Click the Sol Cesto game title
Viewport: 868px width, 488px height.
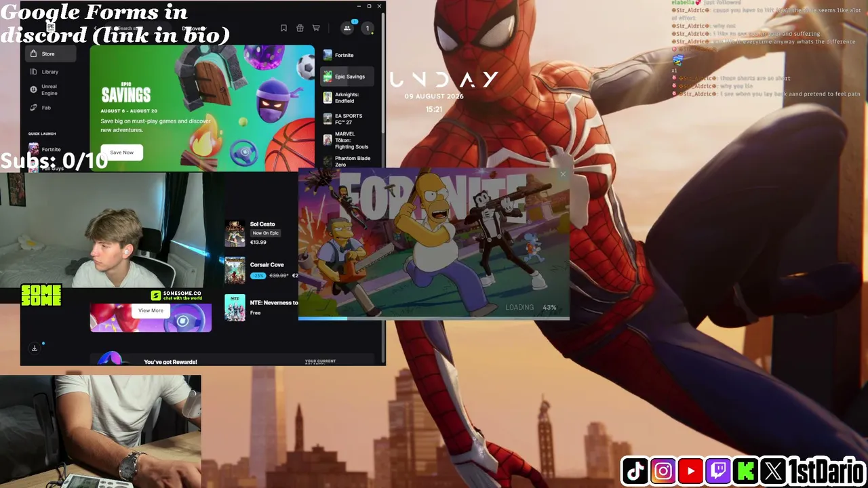pyautogui.click(x=262, y=224)
